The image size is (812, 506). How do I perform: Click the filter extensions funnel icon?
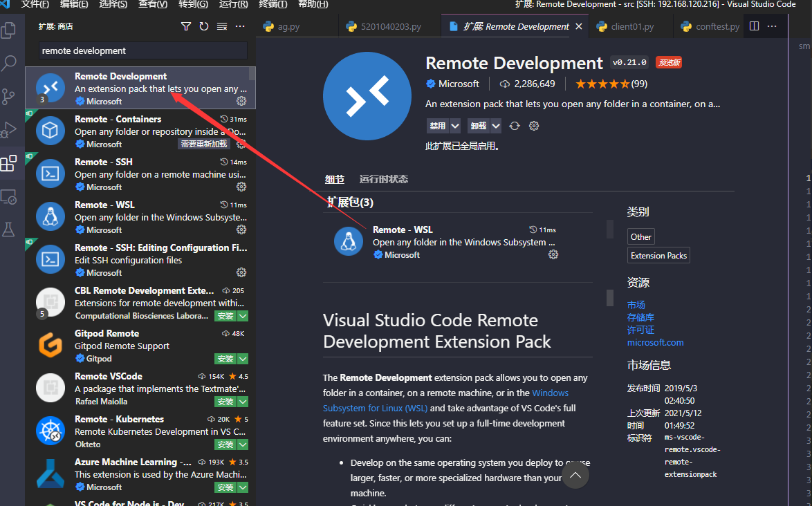coord(186,26)
